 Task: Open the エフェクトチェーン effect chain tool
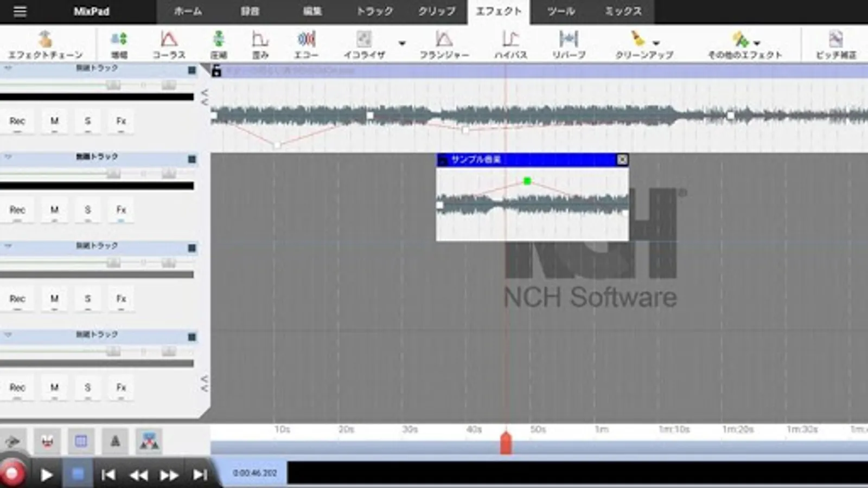click(x=46, y=44)
